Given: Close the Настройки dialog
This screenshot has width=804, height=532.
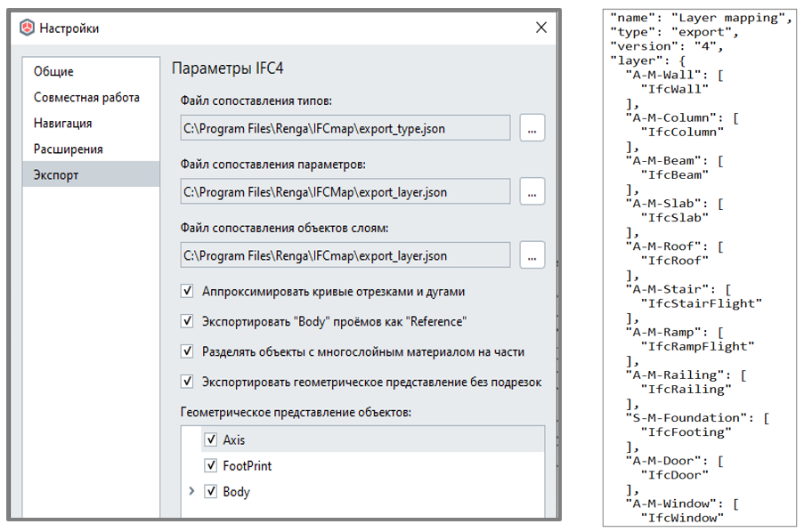Looking at the screenshot, I should pyautogui.click(x=541, y=28).
